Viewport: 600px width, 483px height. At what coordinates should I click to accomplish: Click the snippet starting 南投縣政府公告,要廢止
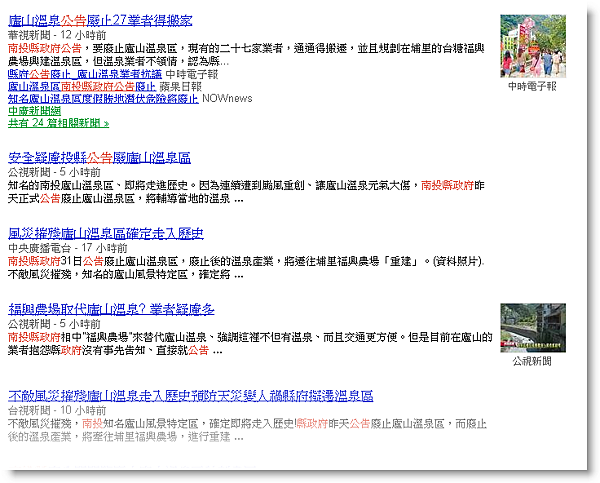[246, 55]
